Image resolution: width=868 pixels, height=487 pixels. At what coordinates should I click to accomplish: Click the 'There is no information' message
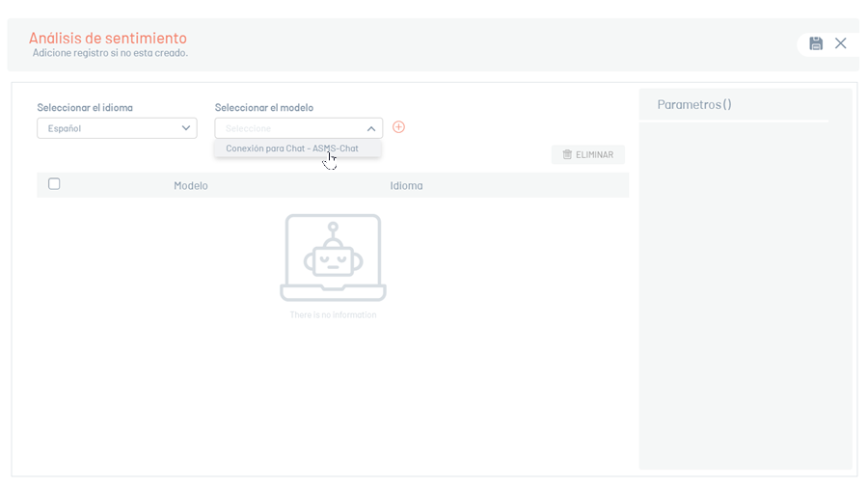point(333,315)
